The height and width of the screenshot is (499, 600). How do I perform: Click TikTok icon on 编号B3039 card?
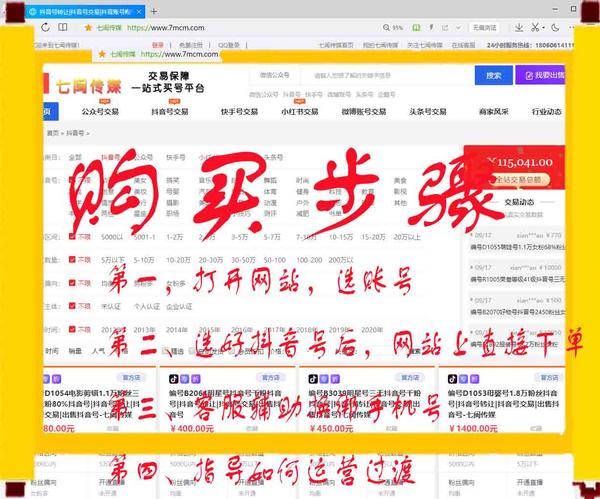coord(313,379)
